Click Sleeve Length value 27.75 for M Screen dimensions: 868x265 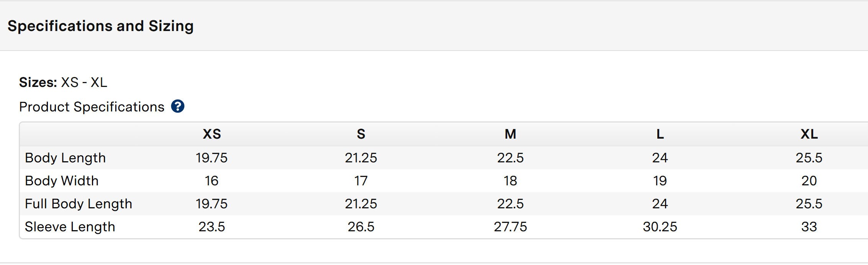click(x=510, y=227)
